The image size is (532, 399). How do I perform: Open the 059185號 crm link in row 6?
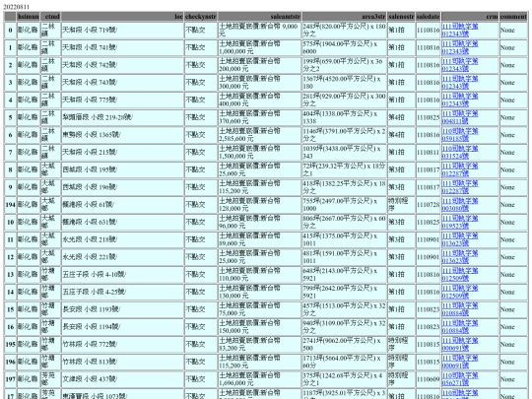[x=460, y=135]
